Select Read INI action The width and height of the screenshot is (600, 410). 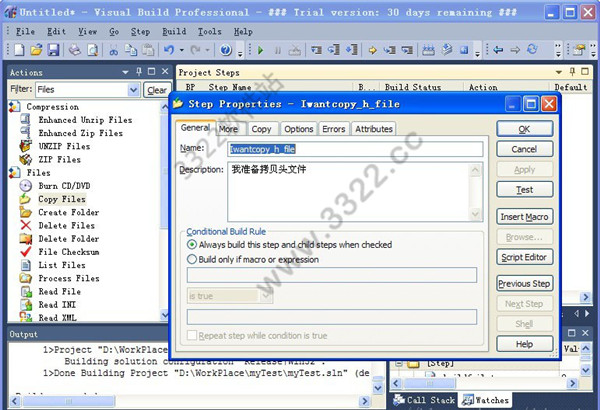(x=57, y=305)
